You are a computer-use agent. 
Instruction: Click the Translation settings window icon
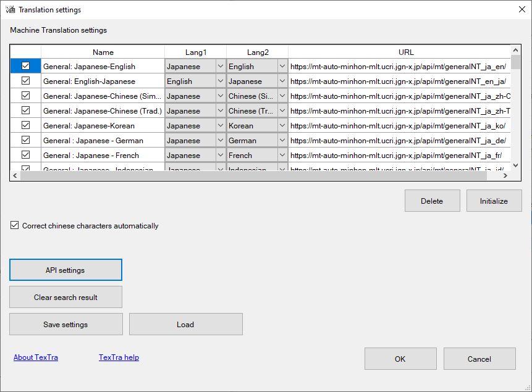point(10,9)
